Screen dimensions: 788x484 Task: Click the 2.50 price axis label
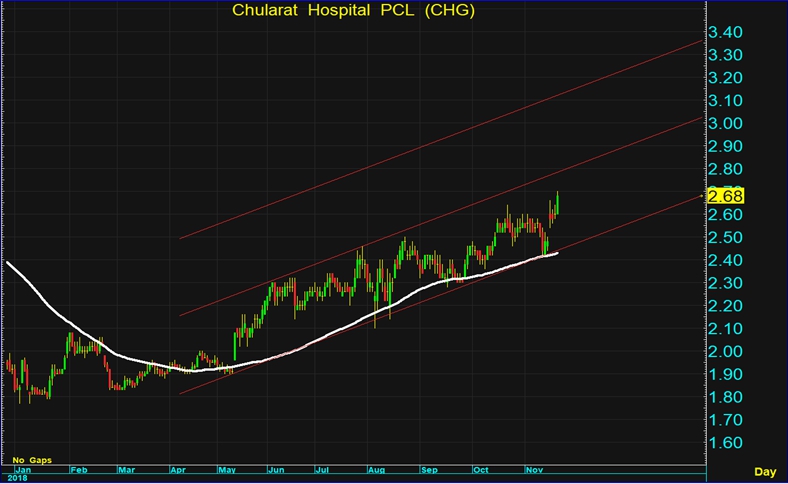725,237
